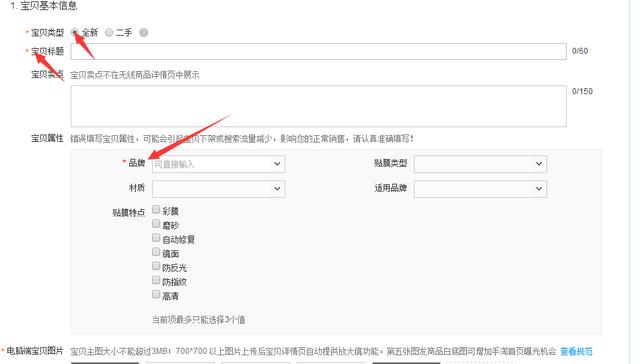Open the 材质 dropdown
640x364 pixels.
pyautogui.click(x=218, y=189)
